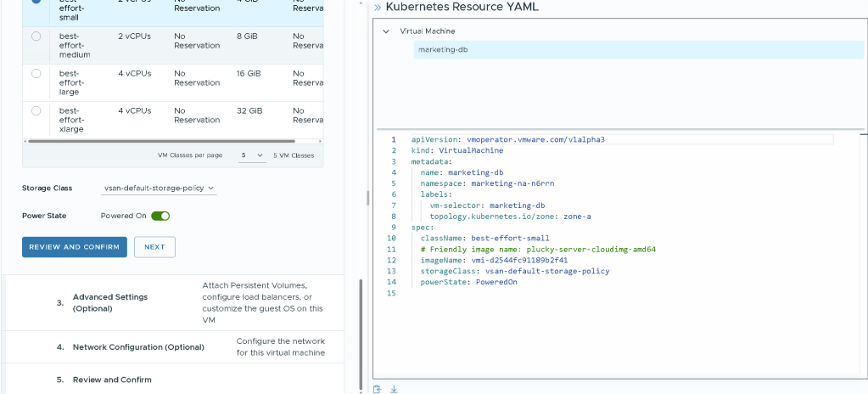The image size is (868, 394).
Task: Jump to step 5 Review and Confirm
Action: (112, 380)
